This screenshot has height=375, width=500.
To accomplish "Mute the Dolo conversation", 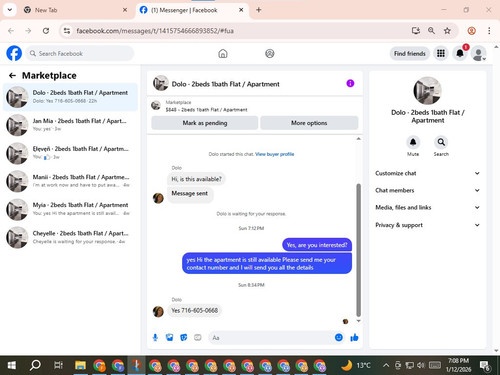I will coord(413,142).
